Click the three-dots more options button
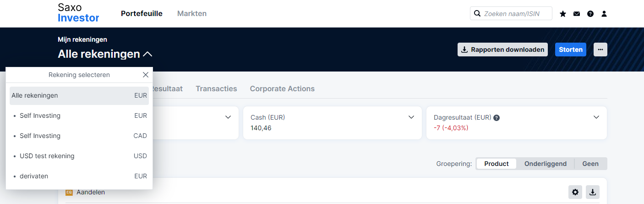 coord(600,50)
